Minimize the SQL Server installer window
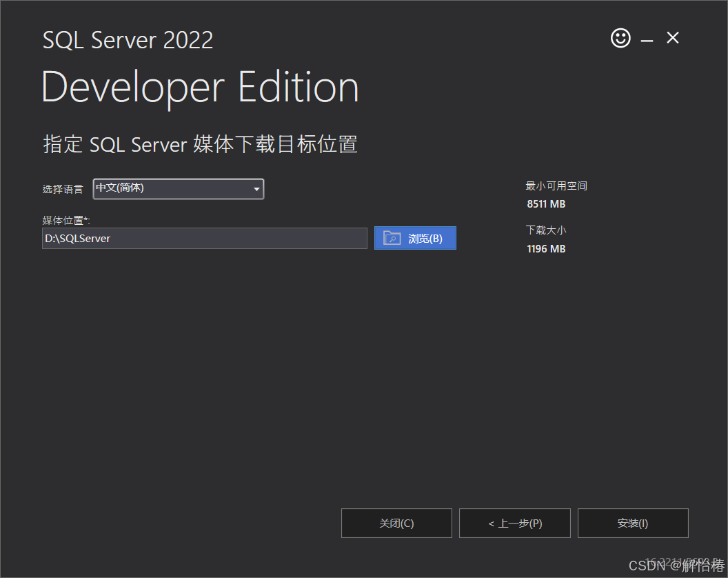Image resolution: width=728 pixels, height=578 pixels. (x=647, y=41)
